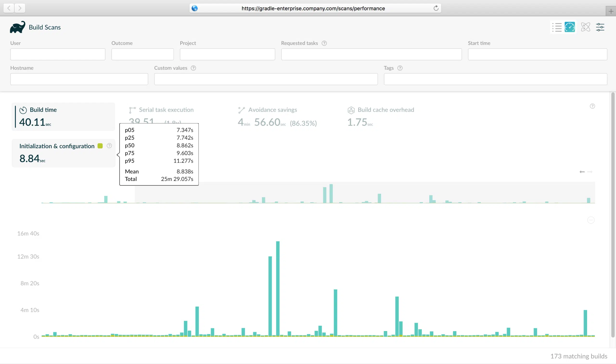Viewport: 616px width, 364px height.
Task: Click the Gradle elephant logo
Action: 17,27
